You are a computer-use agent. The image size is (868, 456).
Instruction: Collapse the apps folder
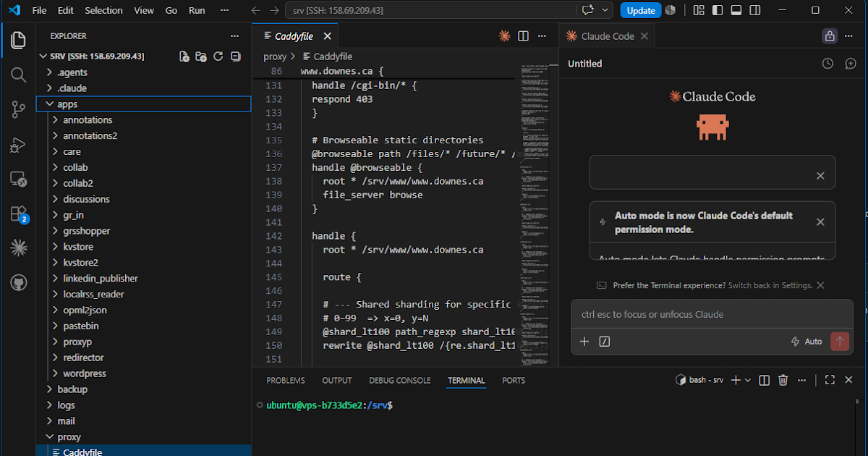click(x=67, y=104)
